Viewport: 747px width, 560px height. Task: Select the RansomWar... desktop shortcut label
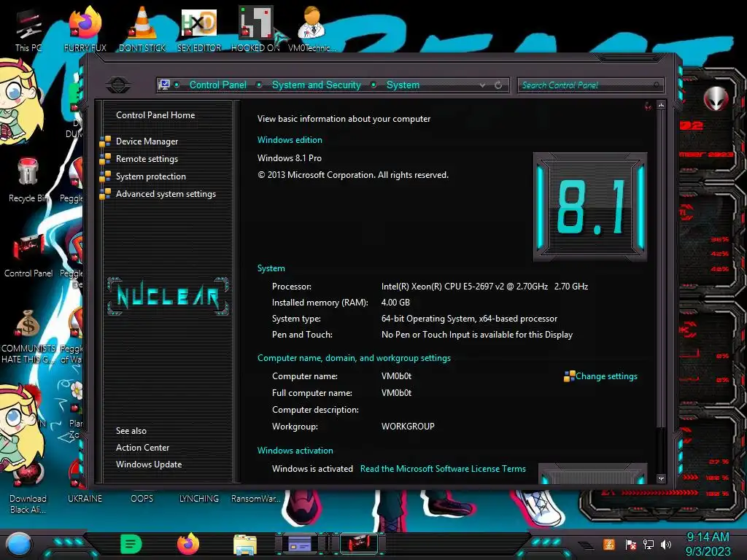coord(256,499)
